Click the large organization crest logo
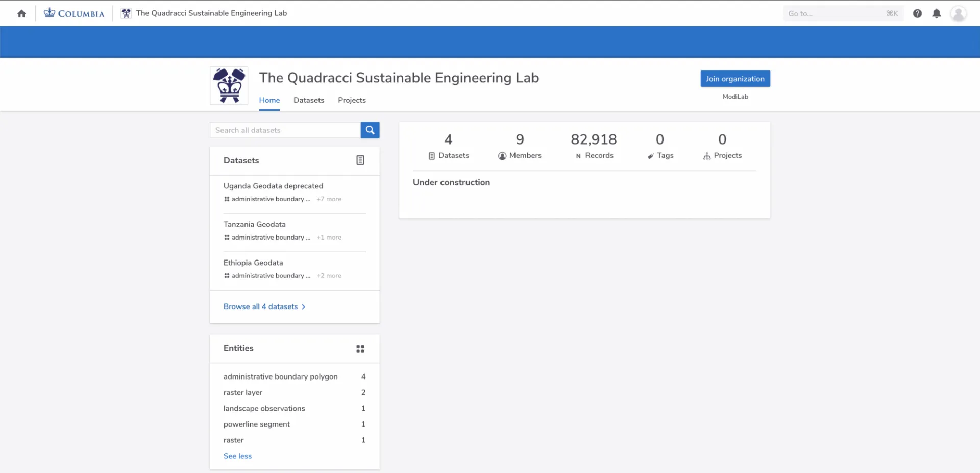The width and height of the screenshot is (980, 473). coord(229,86)
